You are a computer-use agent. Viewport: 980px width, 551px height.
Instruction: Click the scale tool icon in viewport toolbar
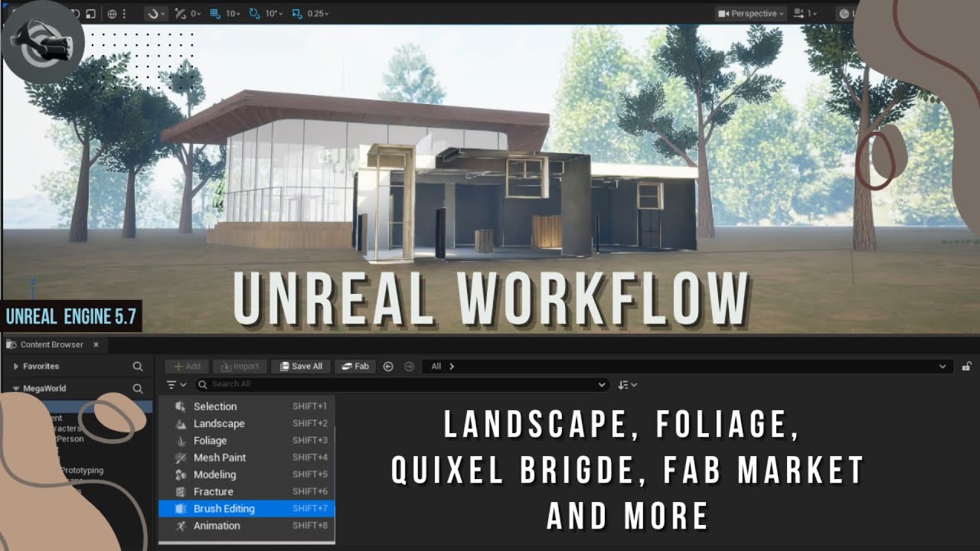(90, 14)
